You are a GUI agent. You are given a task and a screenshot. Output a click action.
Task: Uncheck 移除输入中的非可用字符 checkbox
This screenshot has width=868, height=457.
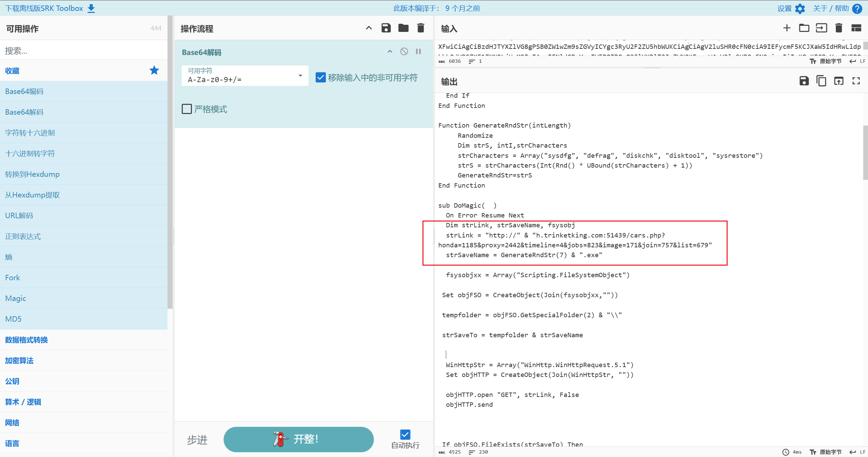tap(320, 78)
